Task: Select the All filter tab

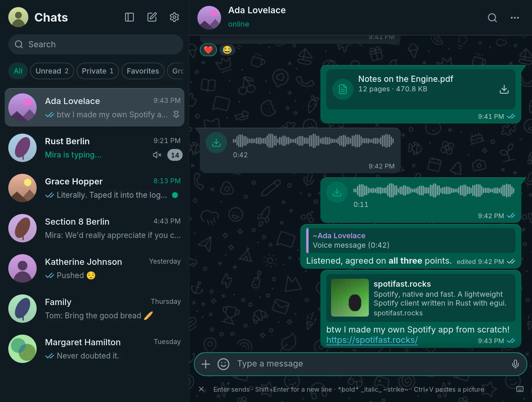Action: pos(18,71)
